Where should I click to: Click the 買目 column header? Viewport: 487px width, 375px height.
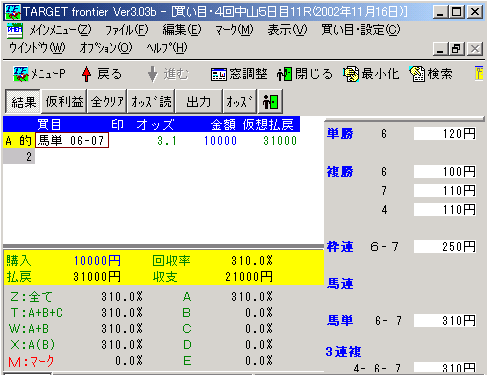[x=49, y=125]
